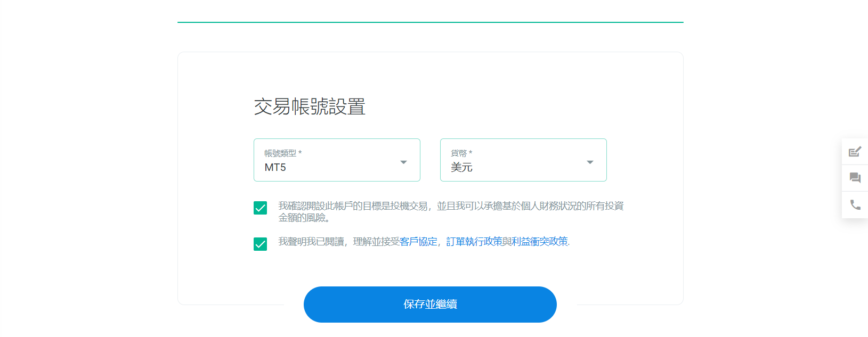Click the arrow of account type dropdown

pos(403,162)
